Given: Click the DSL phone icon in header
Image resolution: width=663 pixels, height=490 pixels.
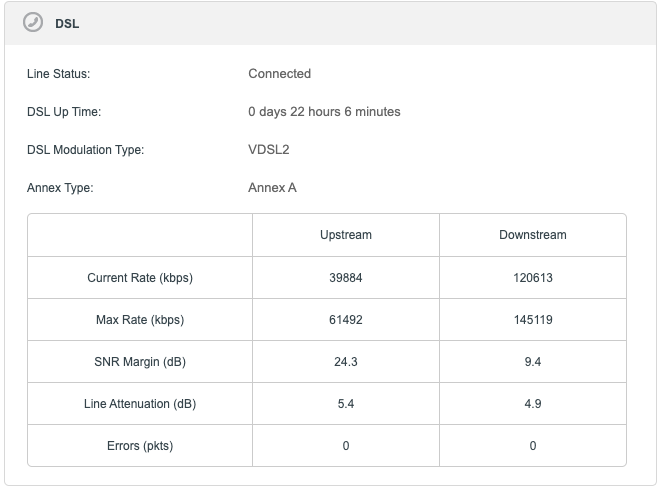Looking at the screenshot, I should [33, 22].
